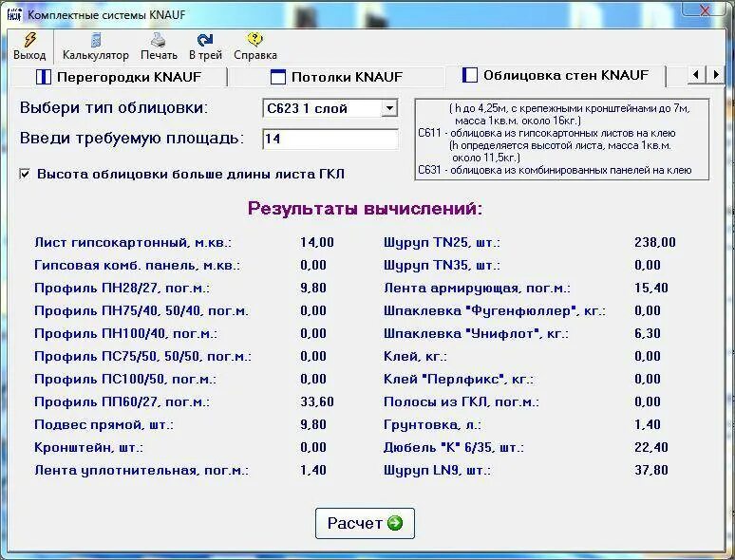
Task: Click the Лента уплотнительная label
Action: pyautogui.click(x=141, y=470)
